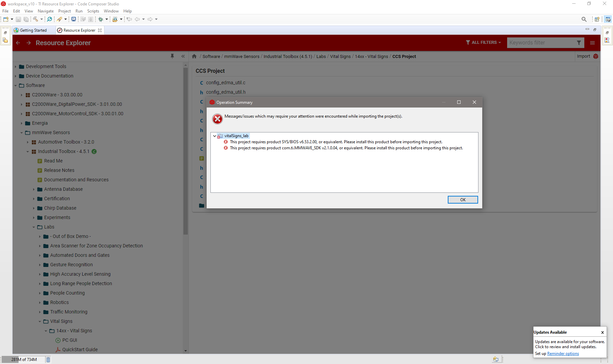Click the green bug Debug icon
The image size is (613, 364).
(x=100, y=19)
